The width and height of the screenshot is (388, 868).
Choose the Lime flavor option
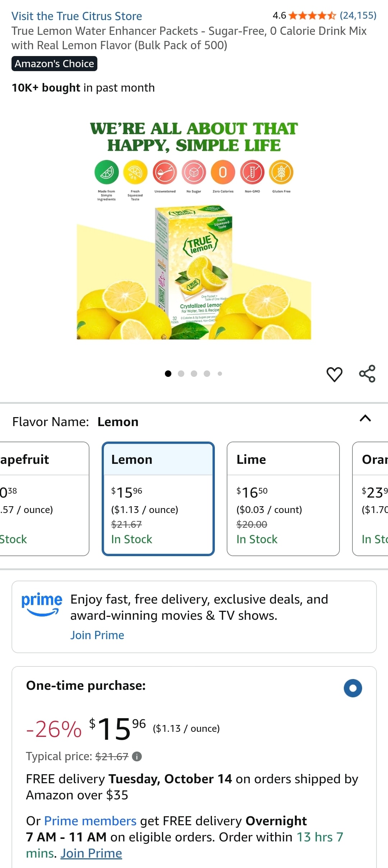pos(283,499)
